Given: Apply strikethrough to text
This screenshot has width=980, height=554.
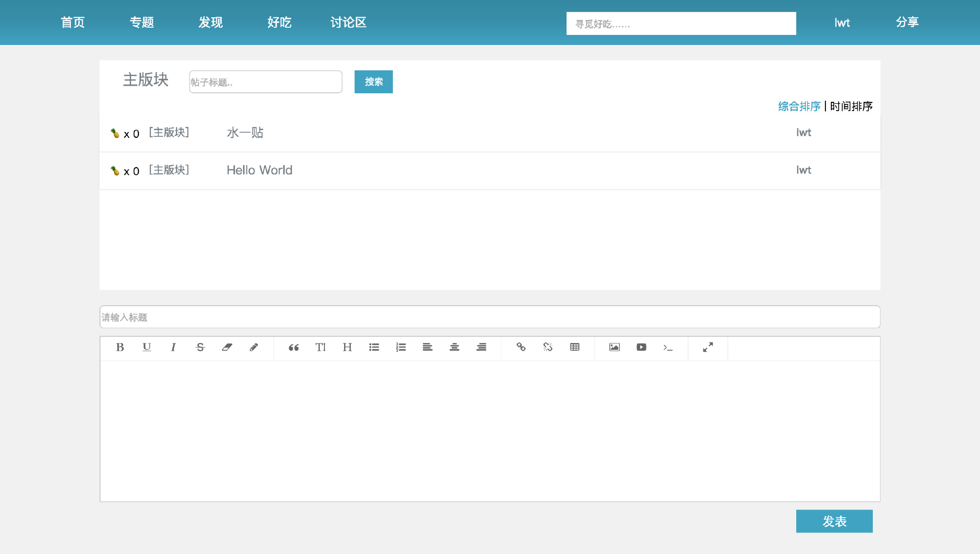Looking at the screenshot, I should click(x=200, y=347).
